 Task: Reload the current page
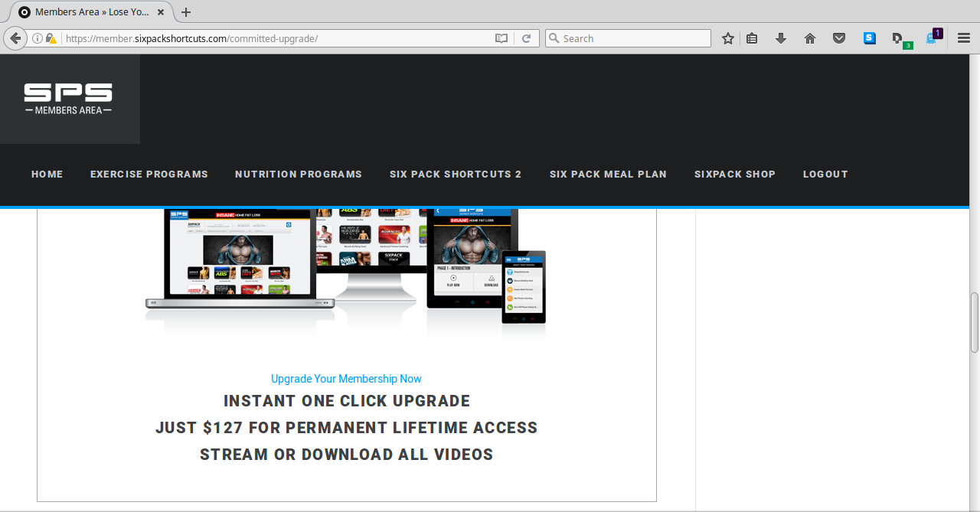527,38
